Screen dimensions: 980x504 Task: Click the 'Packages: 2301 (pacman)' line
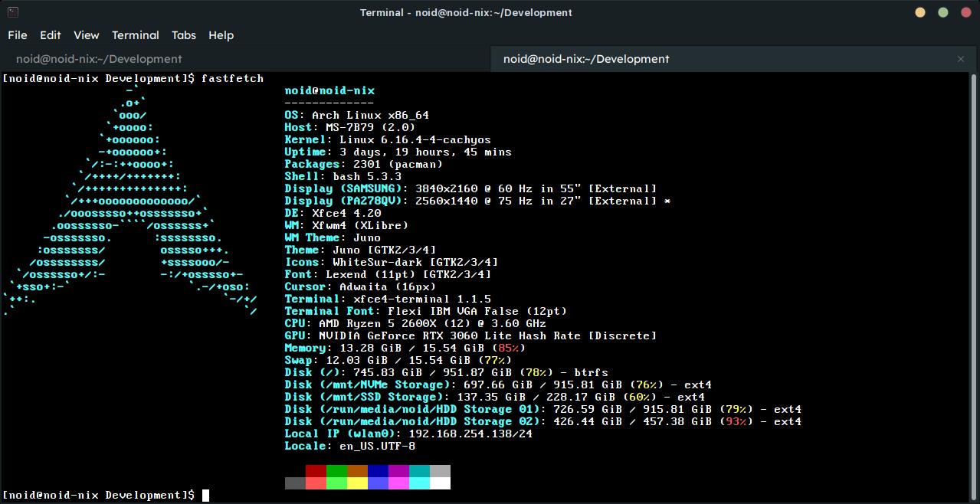(364, 164)
